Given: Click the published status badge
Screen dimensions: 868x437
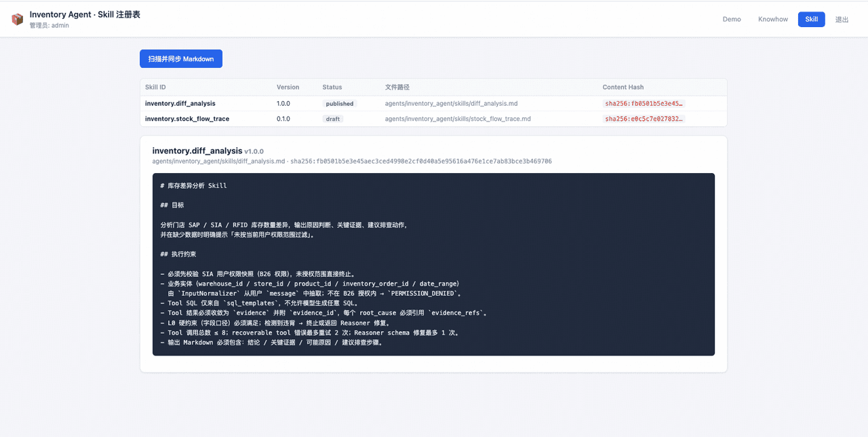Looking at the screenshot, I should (x=340, y=104).
